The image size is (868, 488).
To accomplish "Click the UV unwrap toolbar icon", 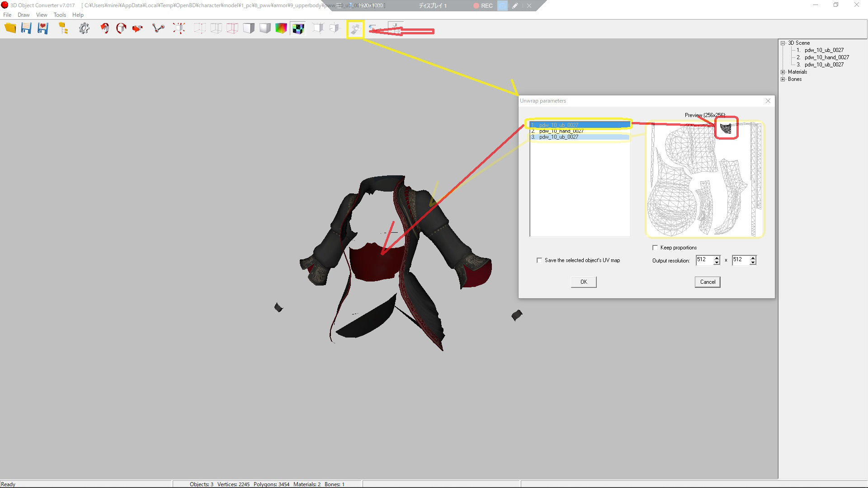I will 355,29.
